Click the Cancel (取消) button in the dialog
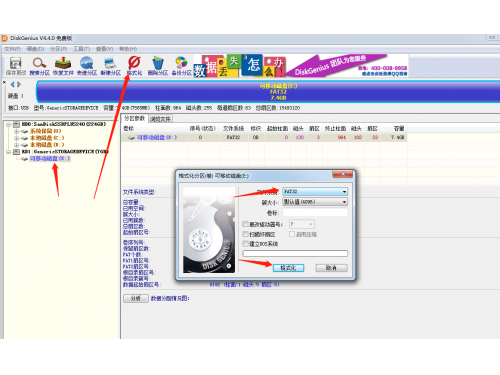Screen dimensions: 500x375 coord(331,268)
